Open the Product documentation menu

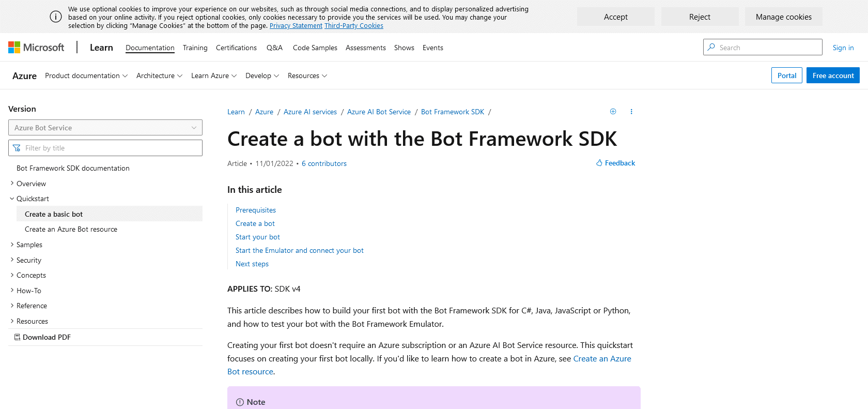click(x=86, y=75)
